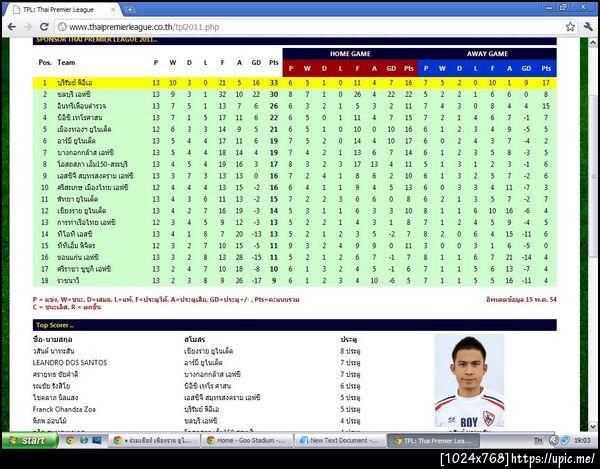The height and width of the screenshot is (469, 600).
Task: Launch Chrome from the quick launch bar
Action: click(x=70, y=440)
